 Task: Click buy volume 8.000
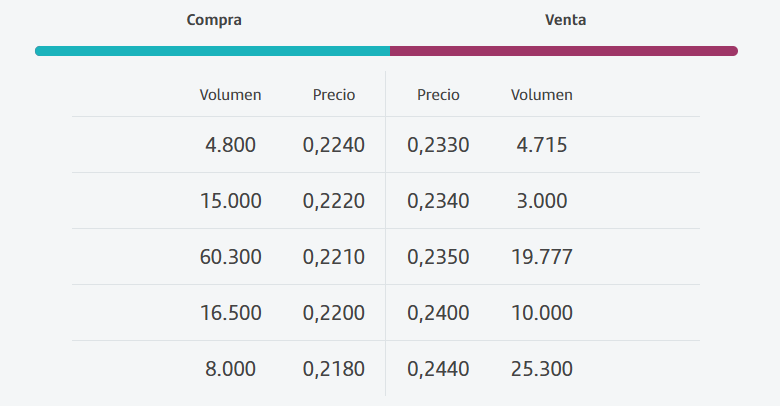pos(230,369)
